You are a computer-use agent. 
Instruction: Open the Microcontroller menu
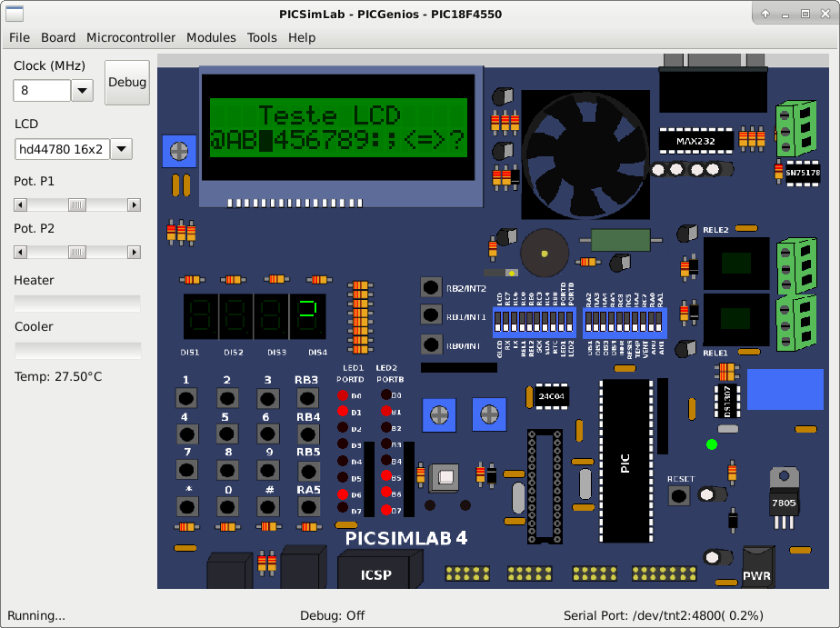(131, 37)
